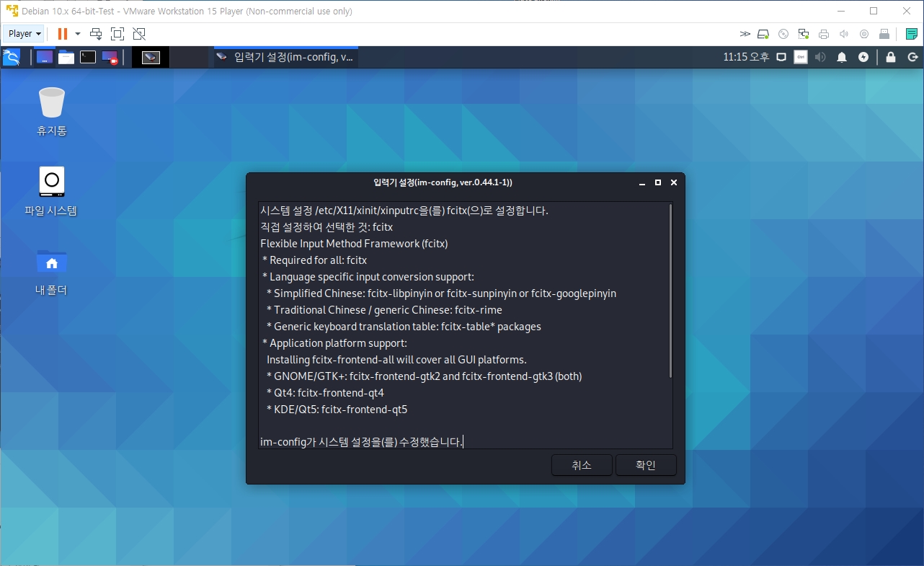
Task: Click the 'Installing fcitx-frontend-all' line
Action: [x=396, y=360]
